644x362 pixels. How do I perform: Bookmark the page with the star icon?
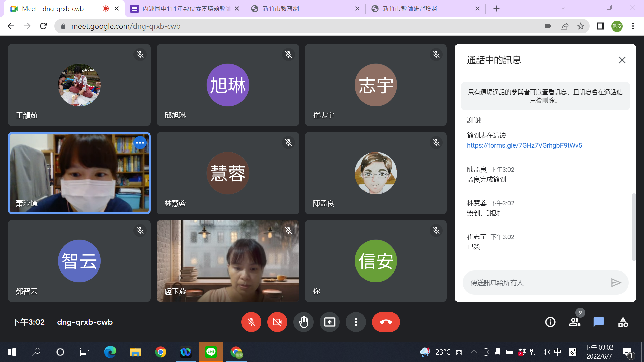[x=581, y=26]
